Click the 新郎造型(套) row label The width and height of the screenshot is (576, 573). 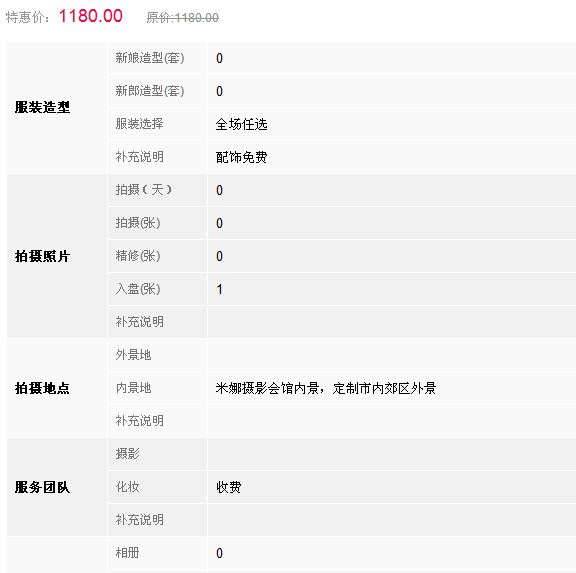(150, 91)
